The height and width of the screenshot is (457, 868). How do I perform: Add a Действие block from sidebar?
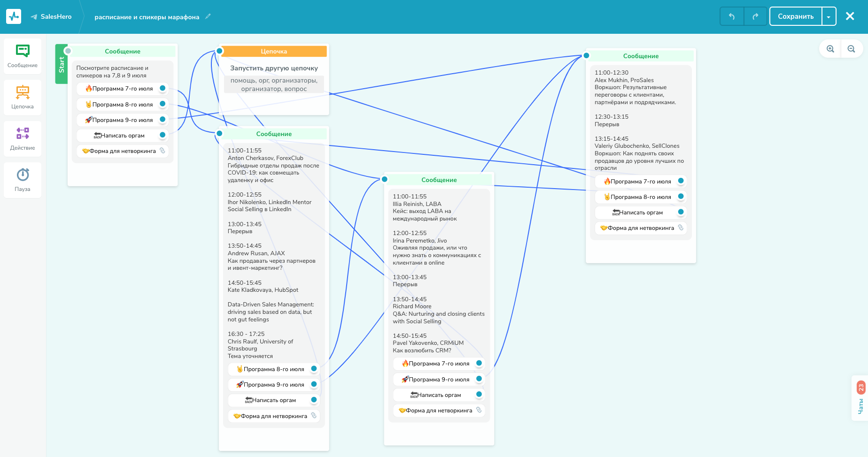(x=23, y=139)
